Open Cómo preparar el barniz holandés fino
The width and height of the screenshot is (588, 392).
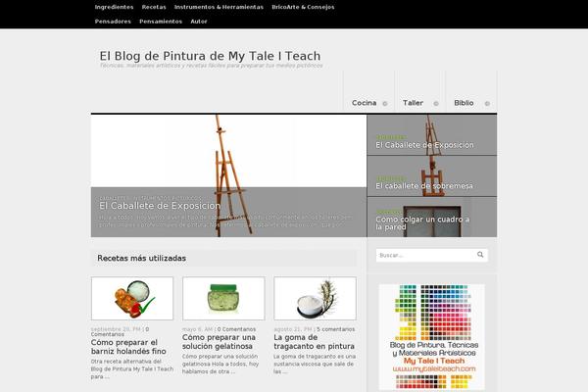pos(128,347)
